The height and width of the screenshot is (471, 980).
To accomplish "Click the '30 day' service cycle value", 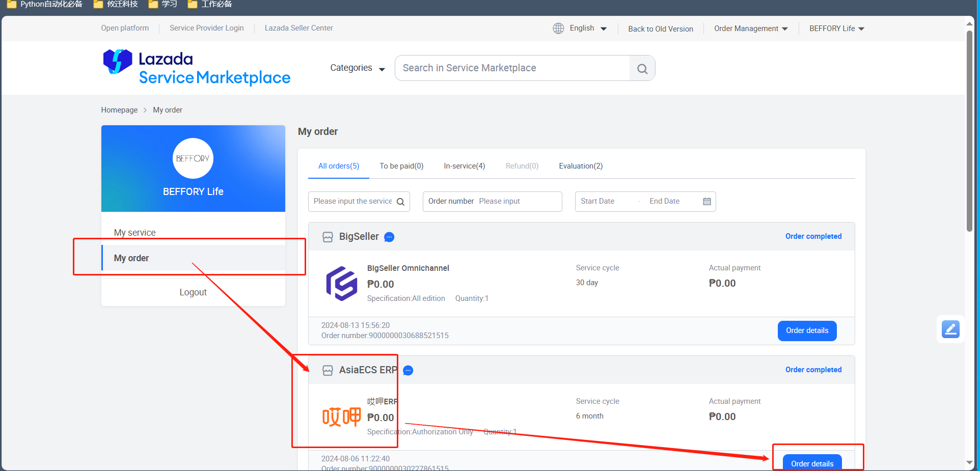I will coord(587,283).
